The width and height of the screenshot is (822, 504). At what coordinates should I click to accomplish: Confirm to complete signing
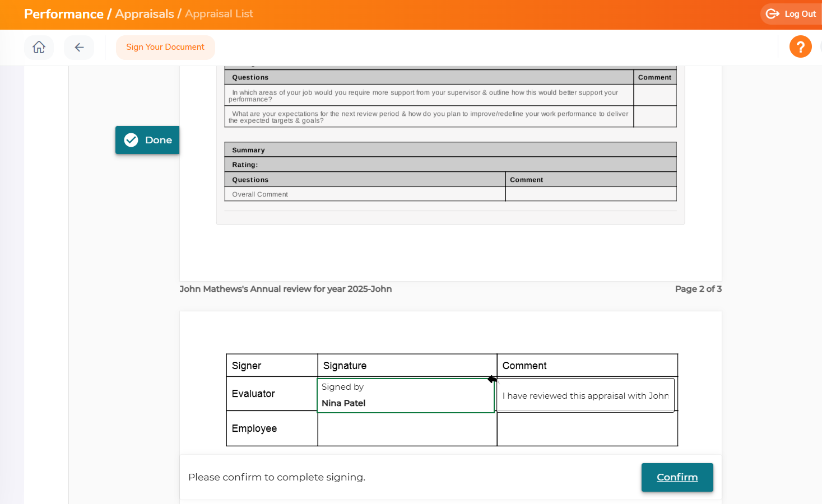(677, 477)
